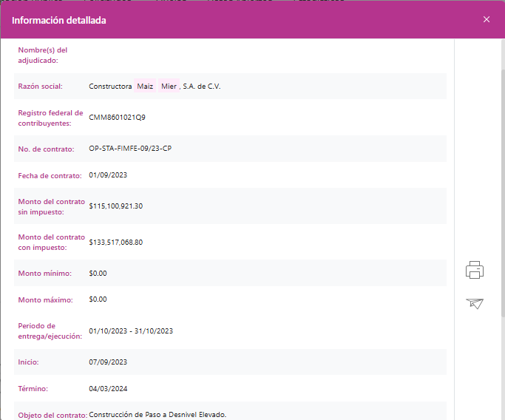Click the dialog's vertical scrollbar
The width and height of the screenshot is (505, 420).
(502, 185)
